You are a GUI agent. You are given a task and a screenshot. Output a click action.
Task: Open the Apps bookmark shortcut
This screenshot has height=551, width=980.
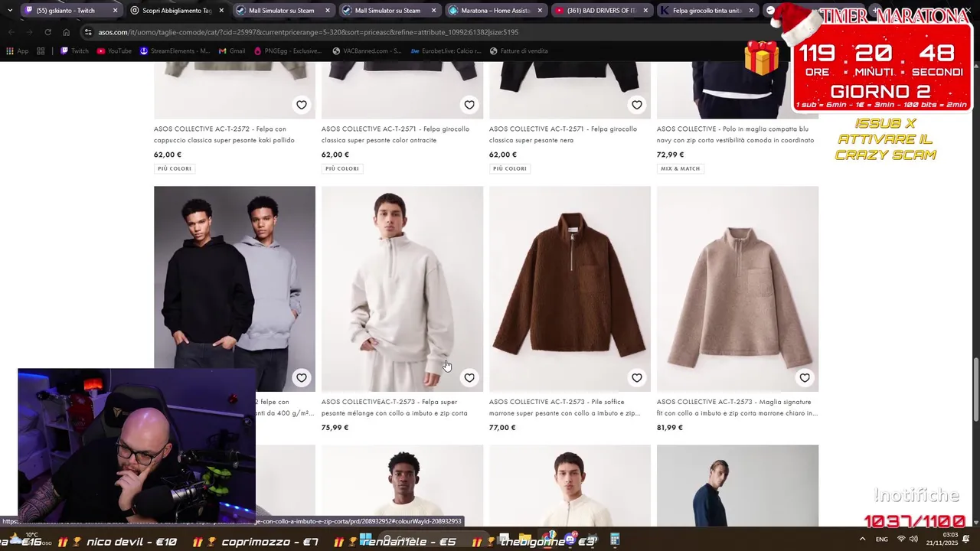pyautogui.click(x=17, y=51)
